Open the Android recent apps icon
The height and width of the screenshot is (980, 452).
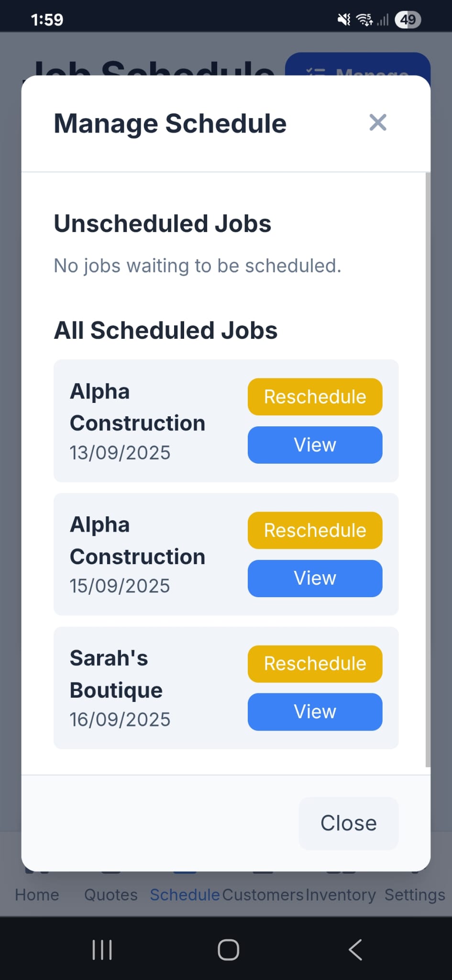click(x=102, y=950)
